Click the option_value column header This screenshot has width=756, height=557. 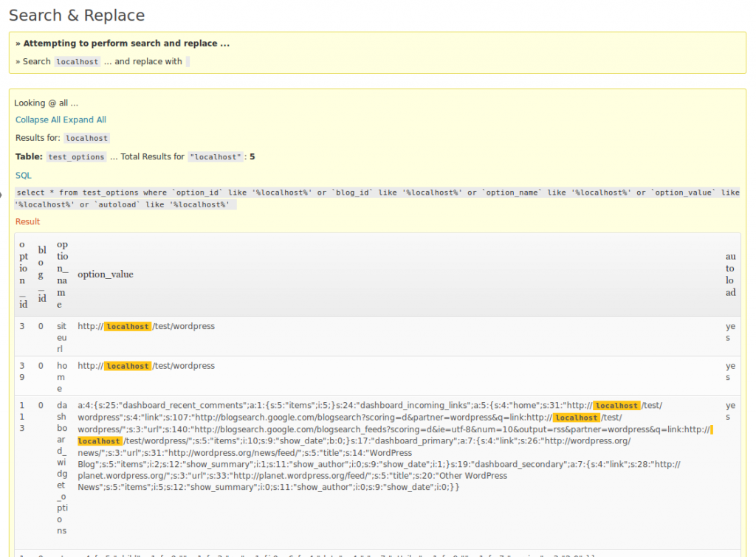(106, 274)
